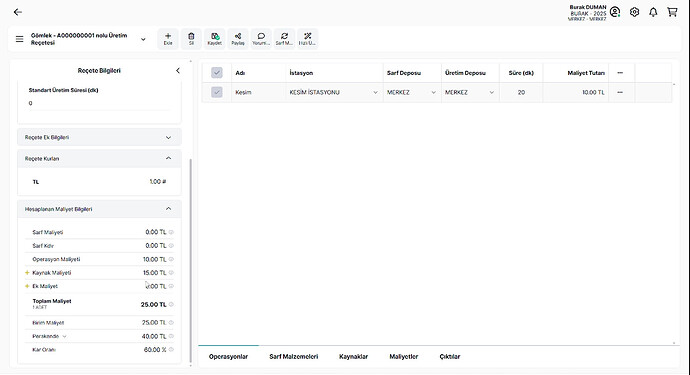Click the detail icon next to Birim Maliyet value

click(171, 323)
